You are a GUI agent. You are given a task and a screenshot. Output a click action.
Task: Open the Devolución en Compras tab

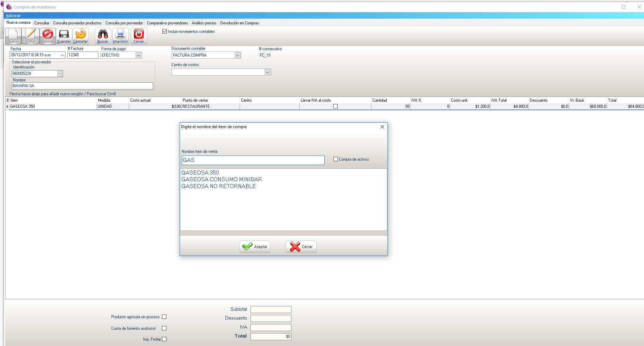coord(239,23)
